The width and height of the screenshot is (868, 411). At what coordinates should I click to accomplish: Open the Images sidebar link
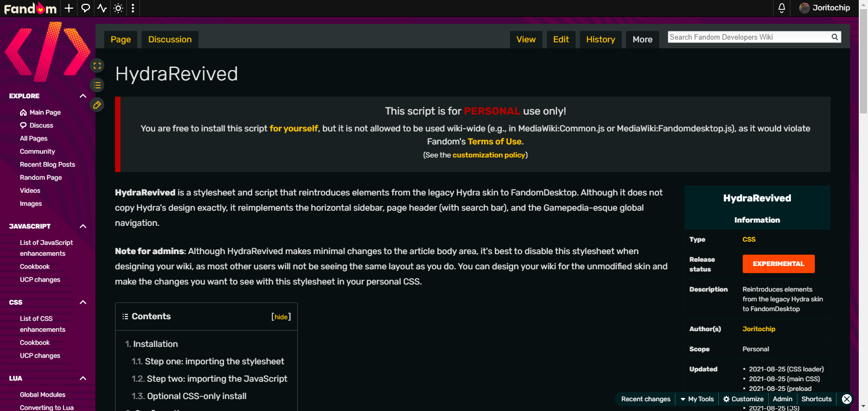[x=31, y=204]
